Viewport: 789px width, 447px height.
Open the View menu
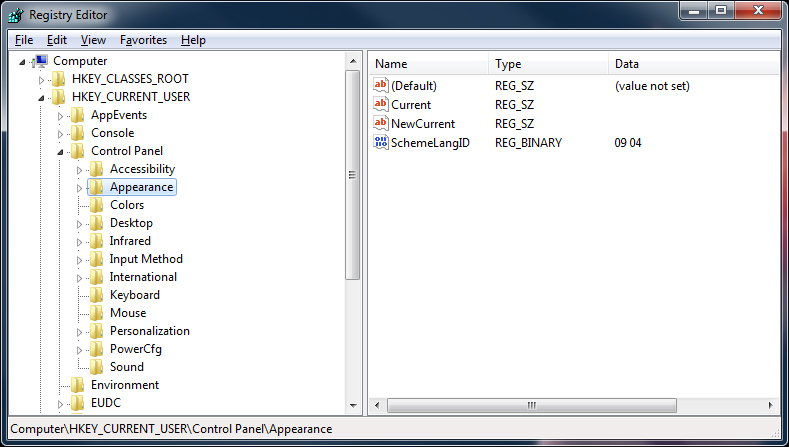point(93,40)
